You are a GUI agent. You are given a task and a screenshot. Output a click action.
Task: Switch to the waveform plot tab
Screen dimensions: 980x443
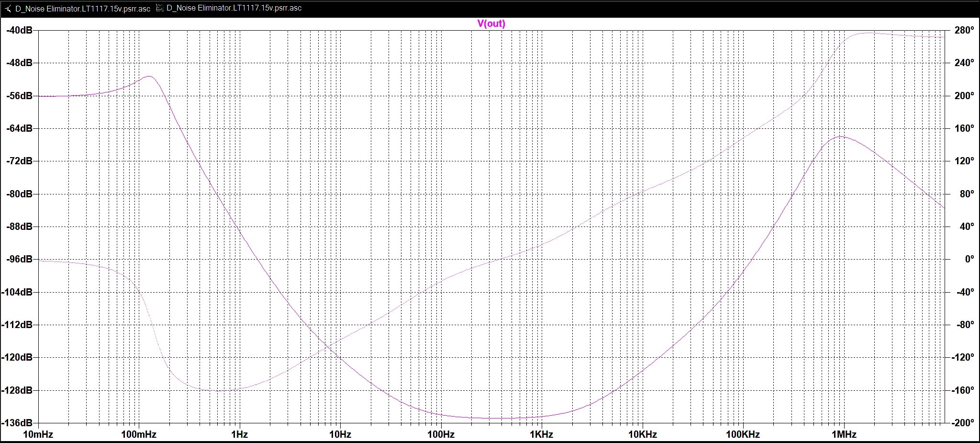[229, 8]
